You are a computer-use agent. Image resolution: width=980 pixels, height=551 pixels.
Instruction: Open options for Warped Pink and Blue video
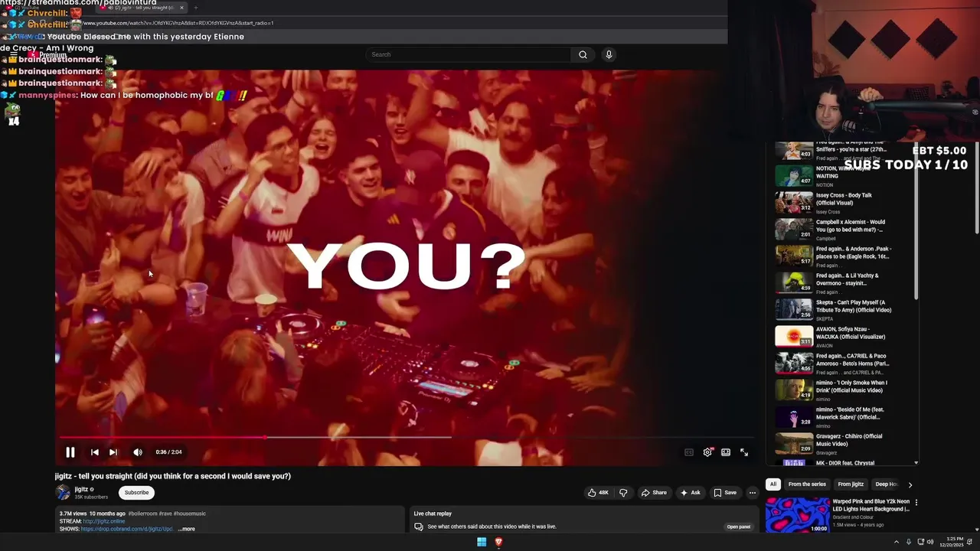916,503
